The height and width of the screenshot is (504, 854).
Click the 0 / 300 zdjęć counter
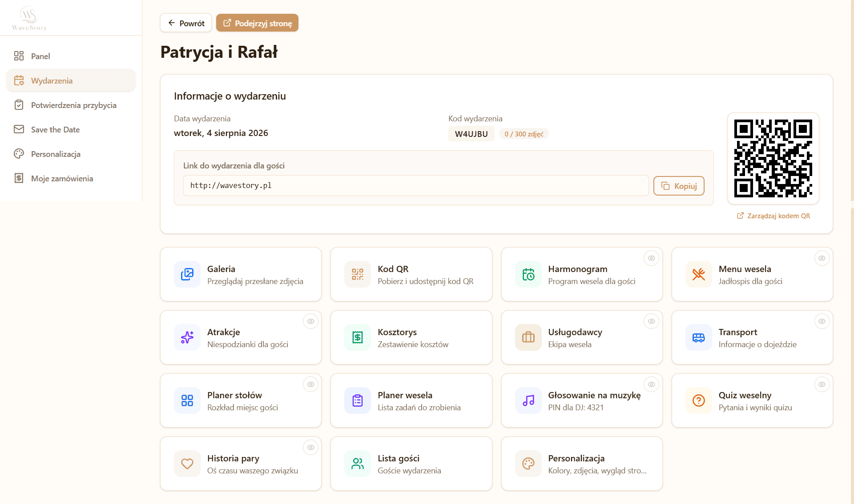pyautogui.click(x=524, y=134)
